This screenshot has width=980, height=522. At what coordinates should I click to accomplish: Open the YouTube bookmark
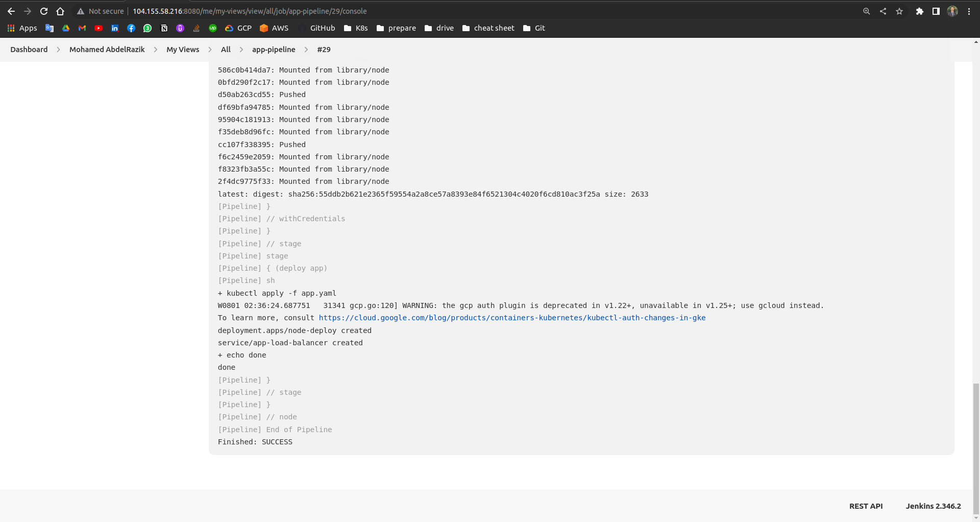(x=99, y=28)
